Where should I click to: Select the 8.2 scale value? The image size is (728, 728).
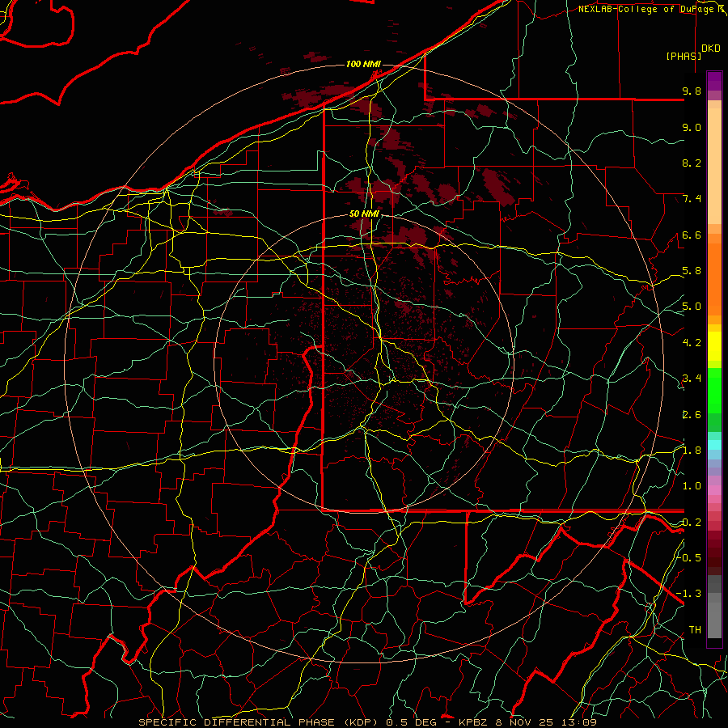692,163
